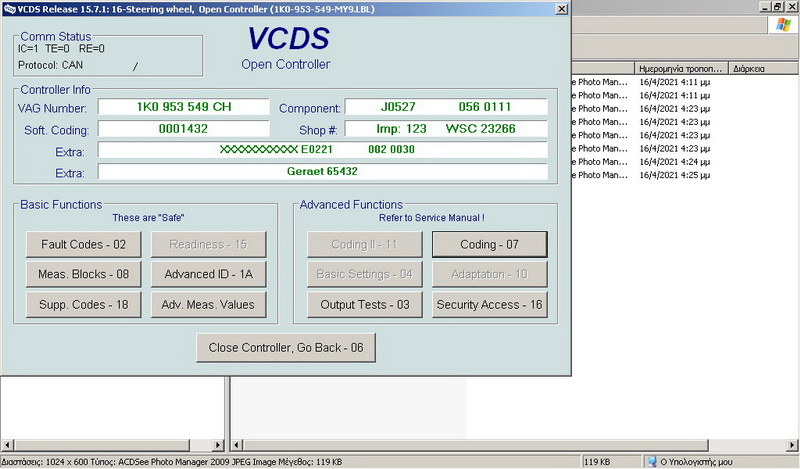Sort by Διάρκεια column header
This screenshot has width=800, height=469.
coord(764,68)
